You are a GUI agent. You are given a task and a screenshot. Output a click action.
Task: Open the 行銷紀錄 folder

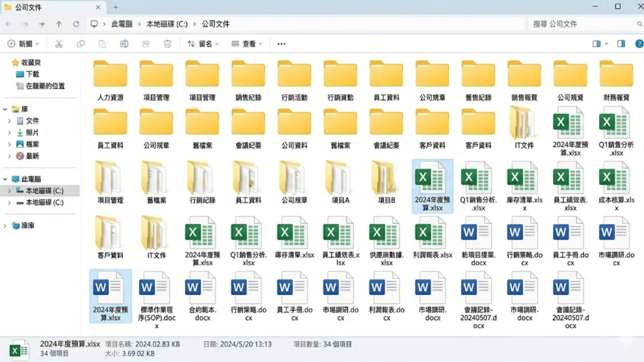tap(202, 182)
